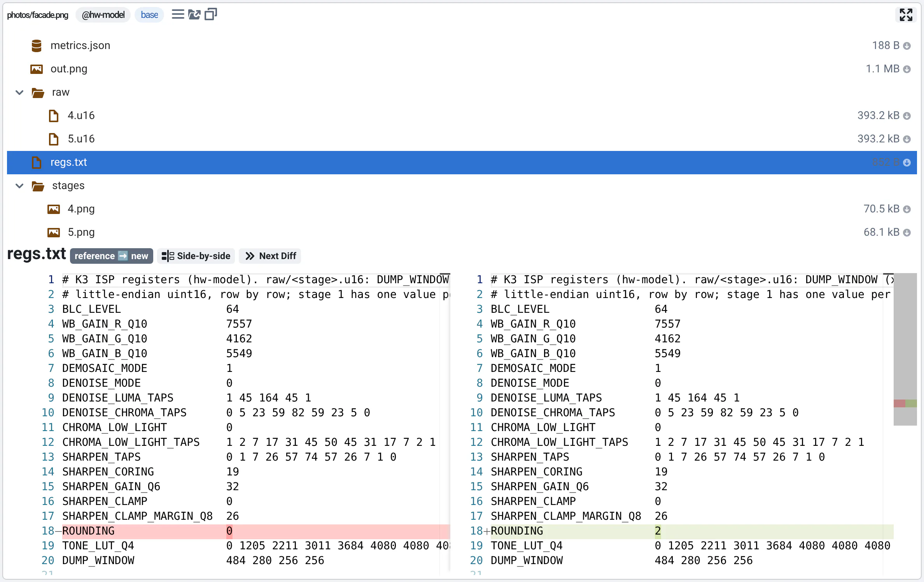Click removed ROUNDING line in left pane
This screenshot has height=582, width=924.
click(255, 531)
